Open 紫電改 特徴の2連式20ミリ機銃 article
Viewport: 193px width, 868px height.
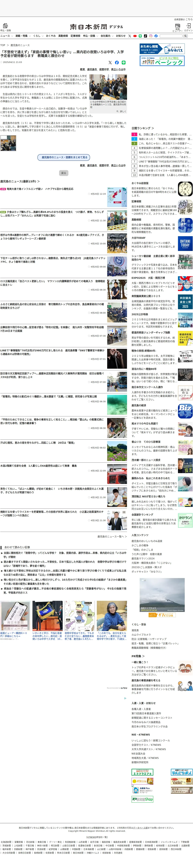coord(48,397)
